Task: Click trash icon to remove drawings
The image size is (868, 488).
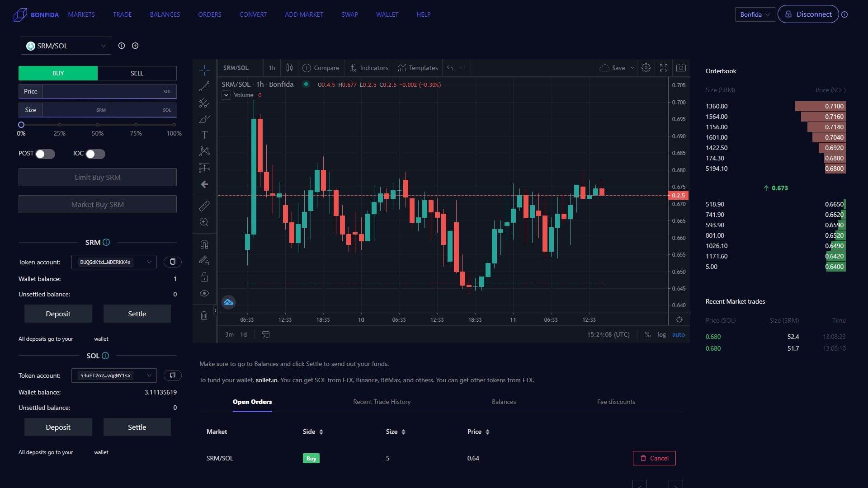Action: click(x=204, y=315)
